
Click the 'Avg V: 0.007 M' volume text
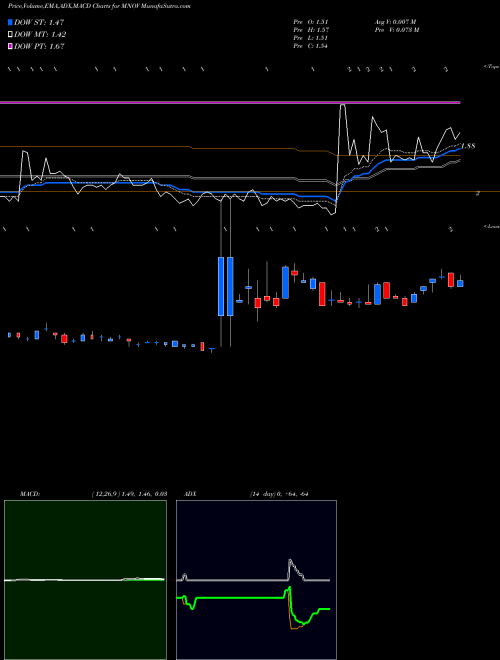(x=395, y=22)
